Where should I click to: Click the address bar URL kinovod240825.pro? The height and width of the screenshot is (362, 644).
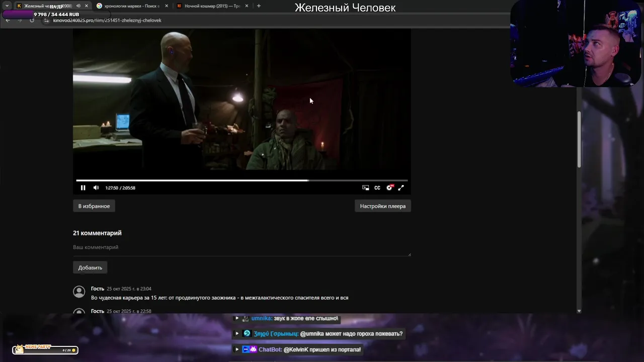click(107, 21)
